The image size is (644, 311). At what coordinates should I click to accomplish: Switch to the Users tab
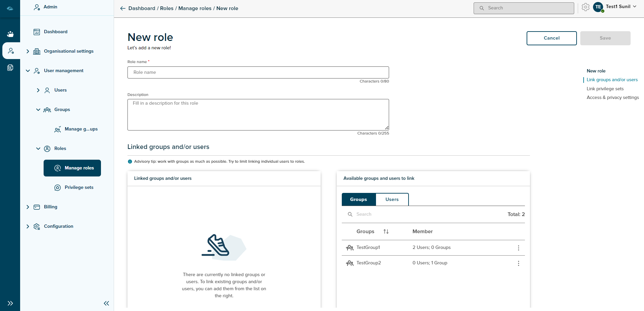tap(392, 199)
